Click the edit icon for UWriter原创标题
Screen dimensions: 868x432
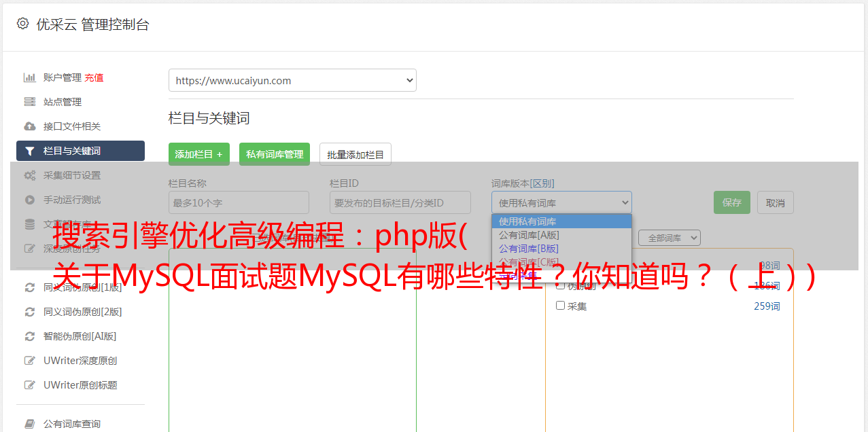point(30,385)
